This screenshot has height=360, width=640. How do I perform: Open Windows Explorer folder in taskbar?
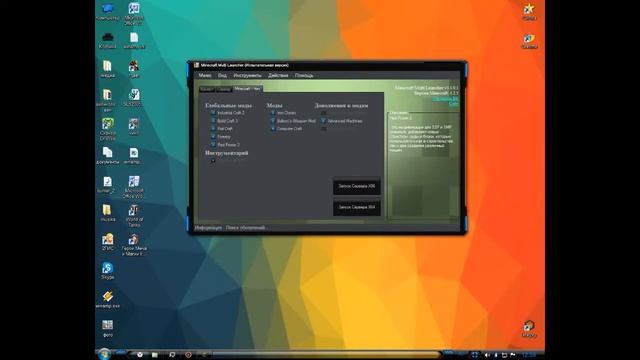[x=155, y=355]
